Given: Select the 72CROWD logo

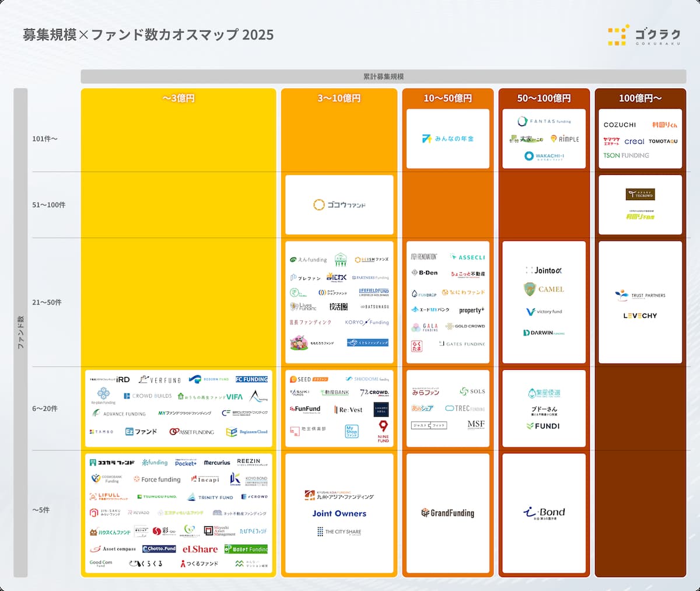Looking at the screenshot, I should [374, 393].
